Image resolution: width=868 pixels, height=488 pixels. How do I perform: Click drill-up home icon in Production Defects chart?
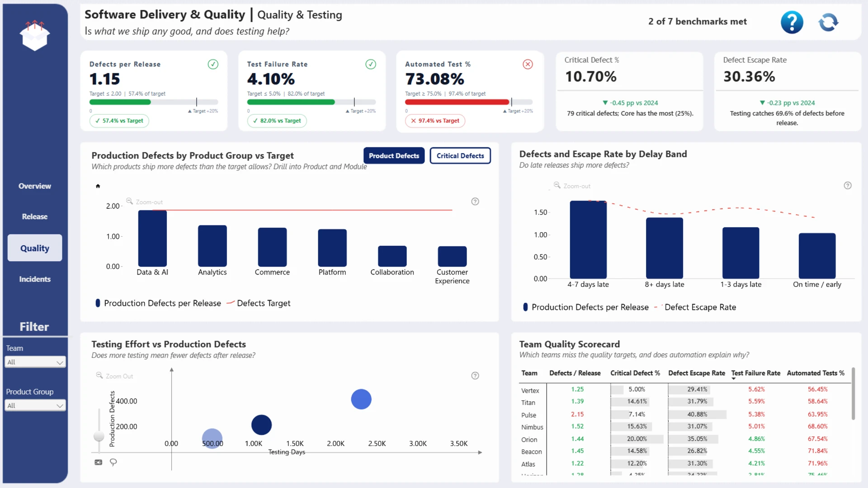(x=98, y=186)
